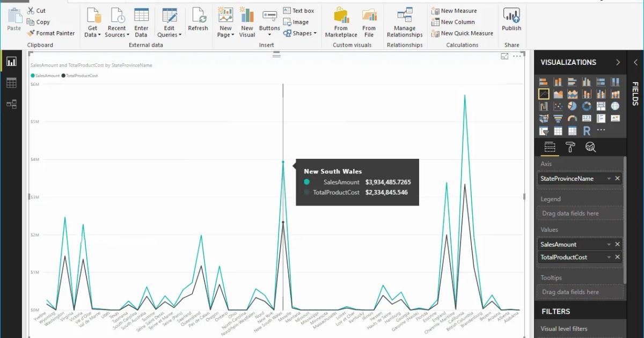
Task: Open the Data view from the left sidebar
Action: pos(12,82)
